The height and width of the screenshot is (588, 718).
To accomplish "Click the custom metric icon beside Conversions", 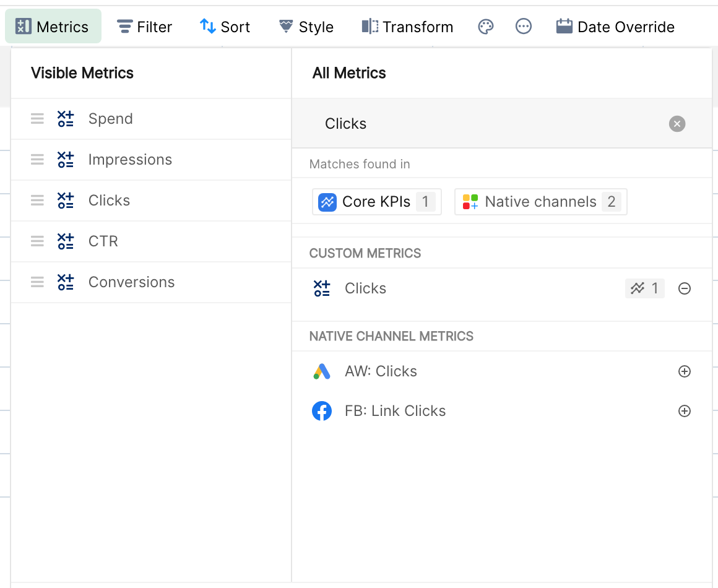I will 66,282.
